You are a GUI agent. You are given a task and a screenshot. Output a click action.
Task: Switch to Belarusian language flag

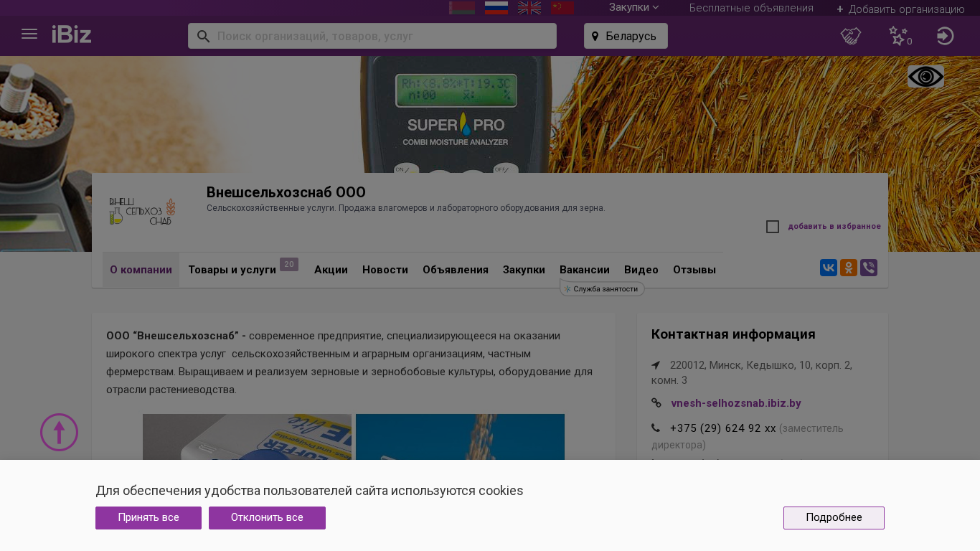point(462,8)
